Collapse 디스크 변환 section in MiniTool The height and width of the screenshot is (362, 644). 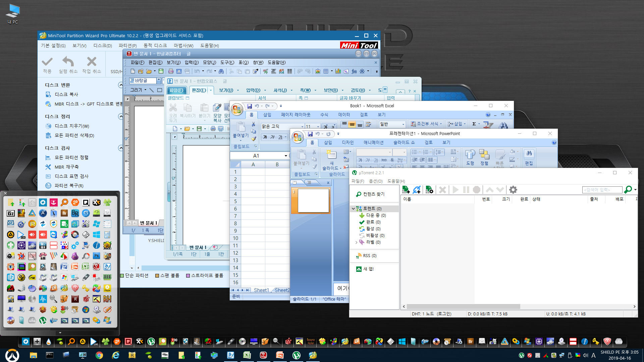[120, 85]
